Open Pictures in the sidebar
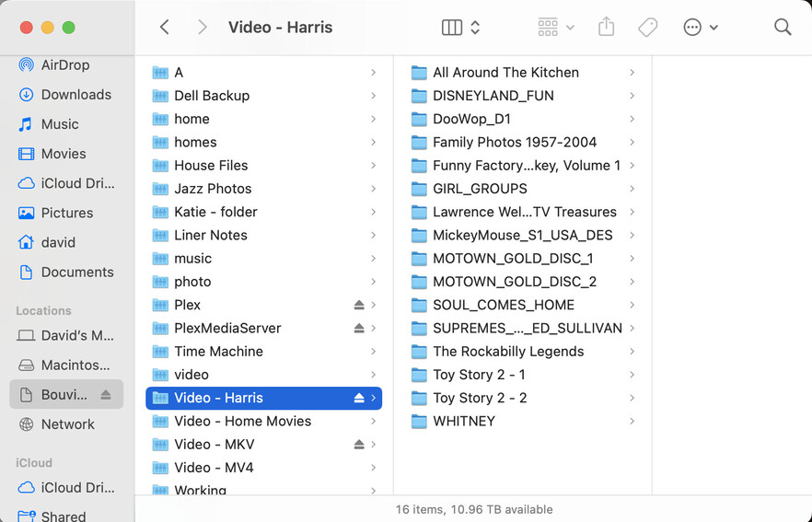This screenshot has width=812, height=522. 65,213
